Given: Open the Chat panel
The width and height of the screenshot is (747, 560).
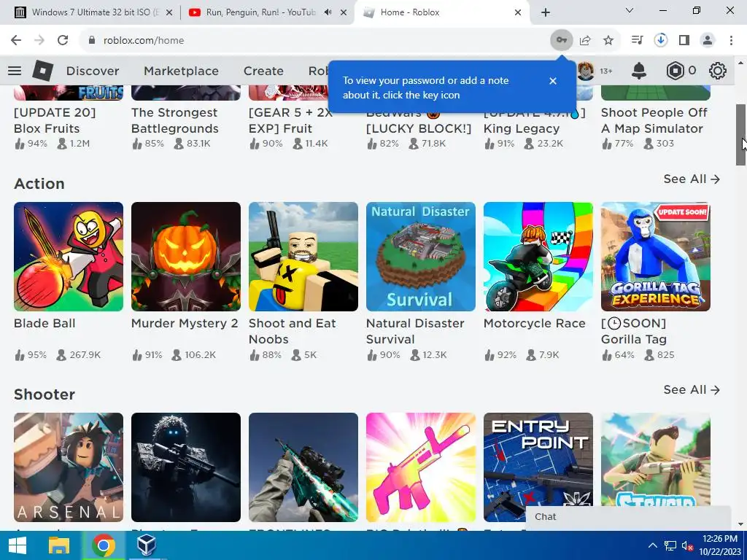Looking at the screenshot, I should (x=628, y=517).
